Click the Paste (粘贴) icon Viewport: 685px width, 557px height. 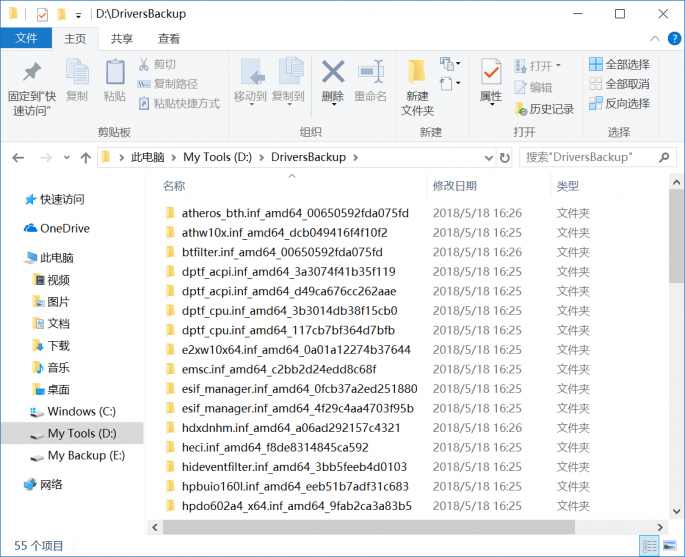[114, 79]
